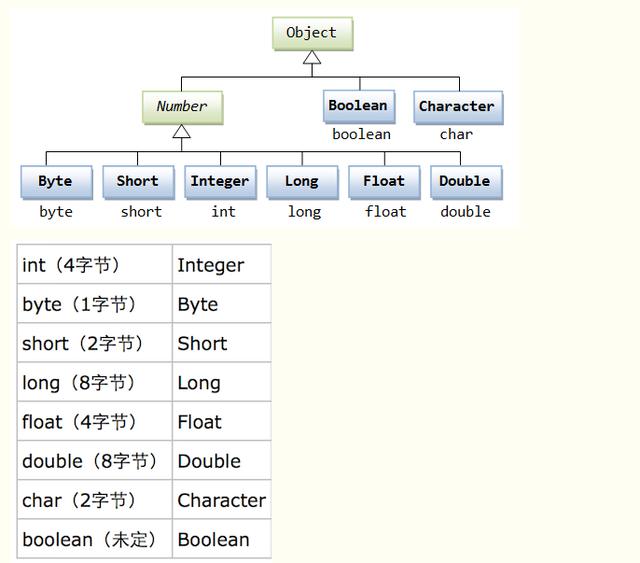Click the inheritance arrow under Object

click(x=312, y=58)
